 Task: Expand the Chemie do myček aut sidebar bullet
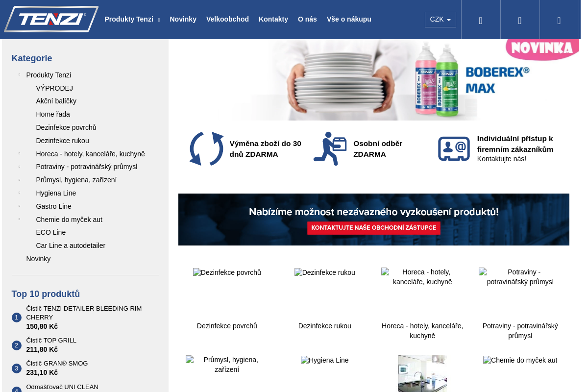(19, 219)
